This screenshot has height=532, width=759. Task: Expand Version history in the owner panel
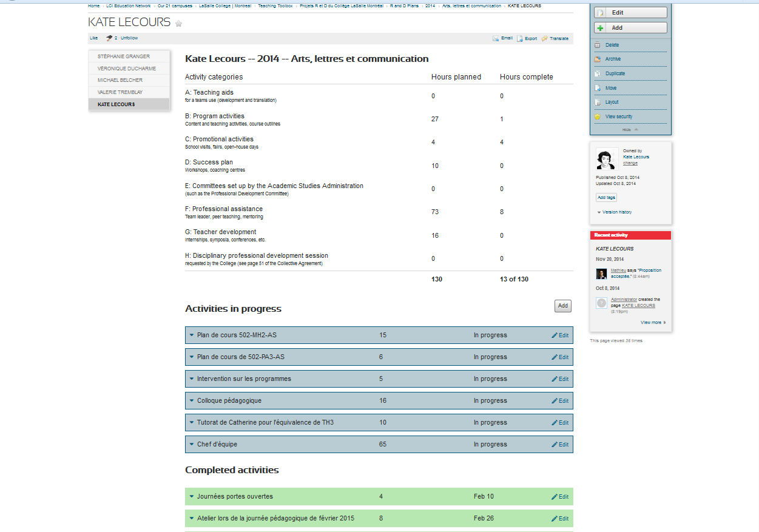click(x=614, y=212)
